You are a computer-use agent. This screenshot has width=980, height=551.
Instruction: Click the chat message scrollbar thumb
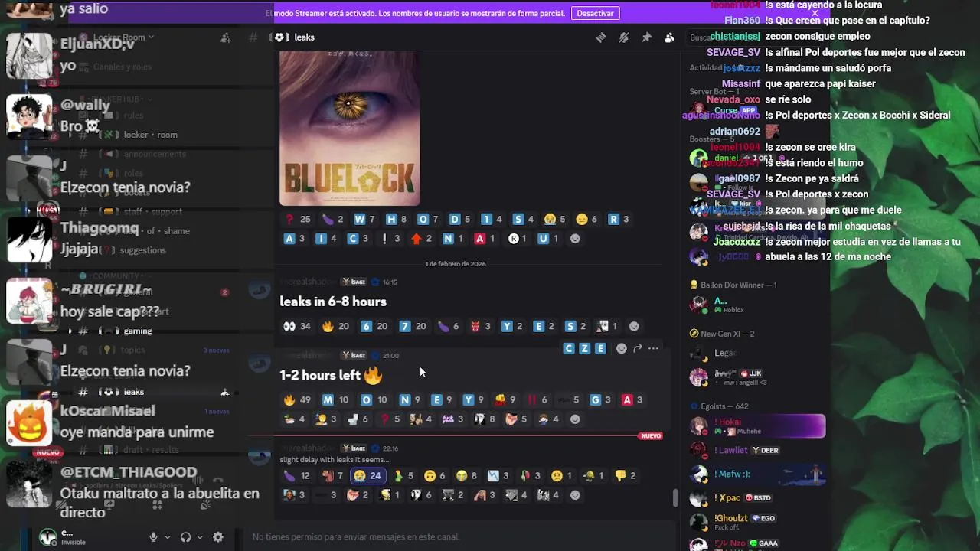(x=675, y=498)
